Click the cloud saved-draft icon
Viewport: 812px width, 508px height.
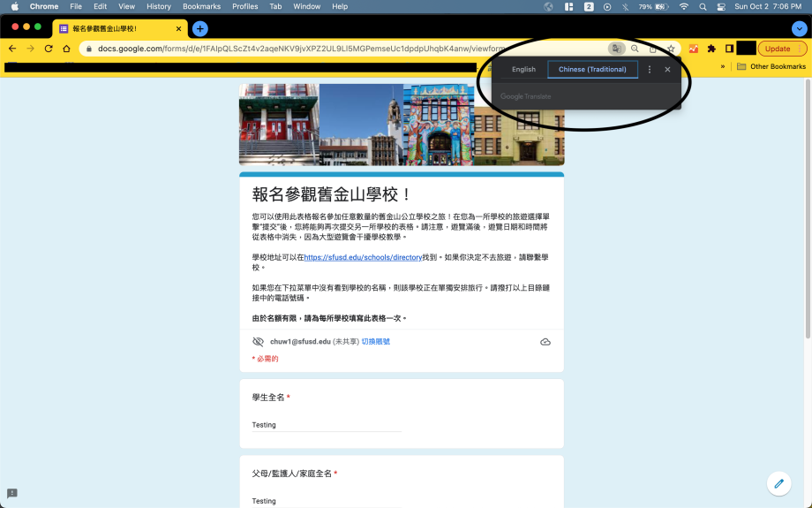point(545,342)
